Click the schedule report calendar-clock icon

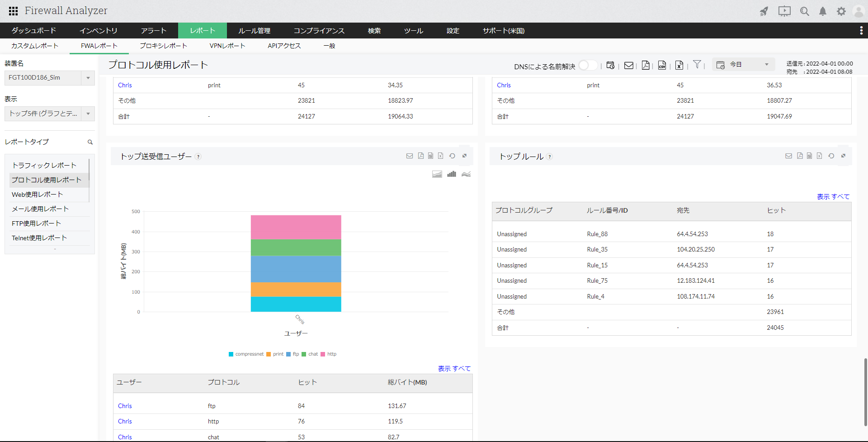(x=610, y=66)
